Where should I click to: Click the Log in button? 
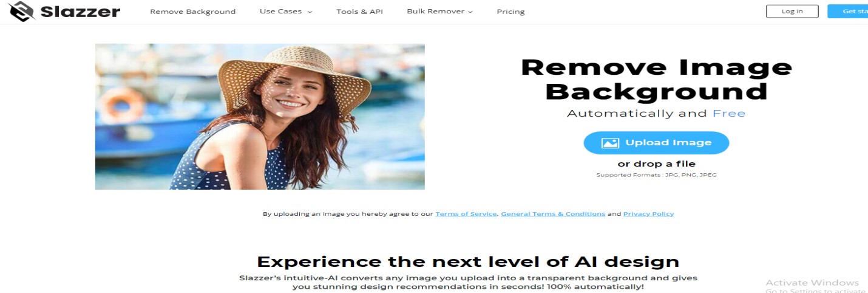[792, 11]
